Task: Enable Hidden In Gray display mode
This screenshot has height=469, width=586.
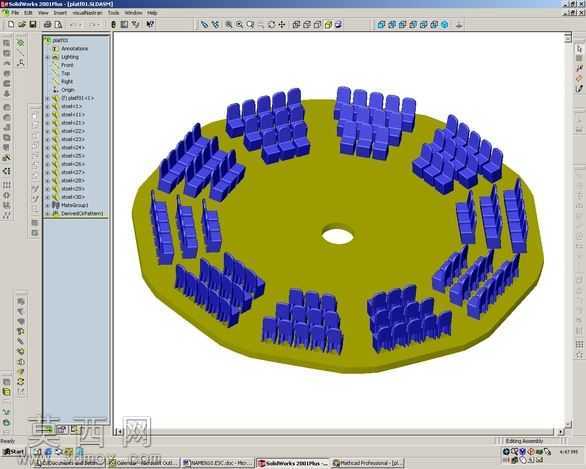Action: 307,25
